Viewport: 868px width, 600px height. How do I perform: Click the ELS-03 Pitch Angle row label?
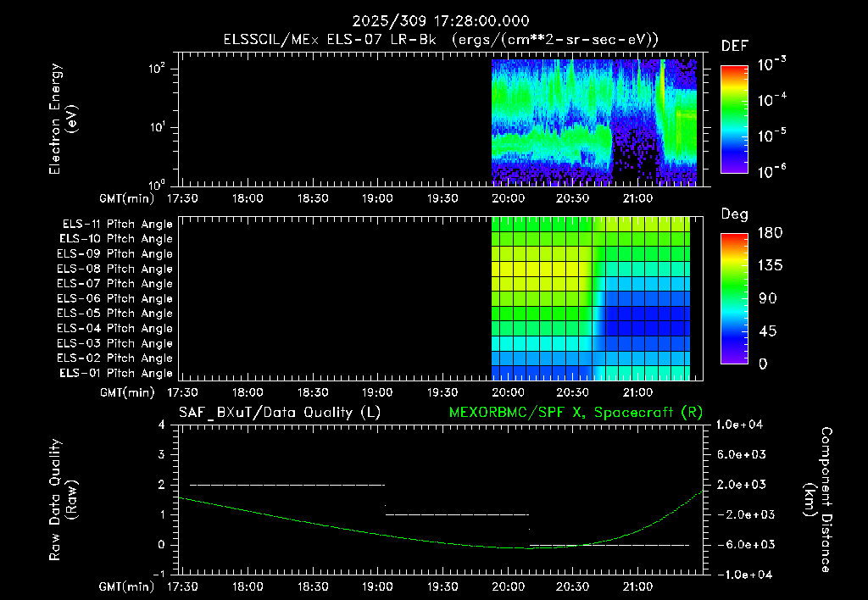click(114, 344)
